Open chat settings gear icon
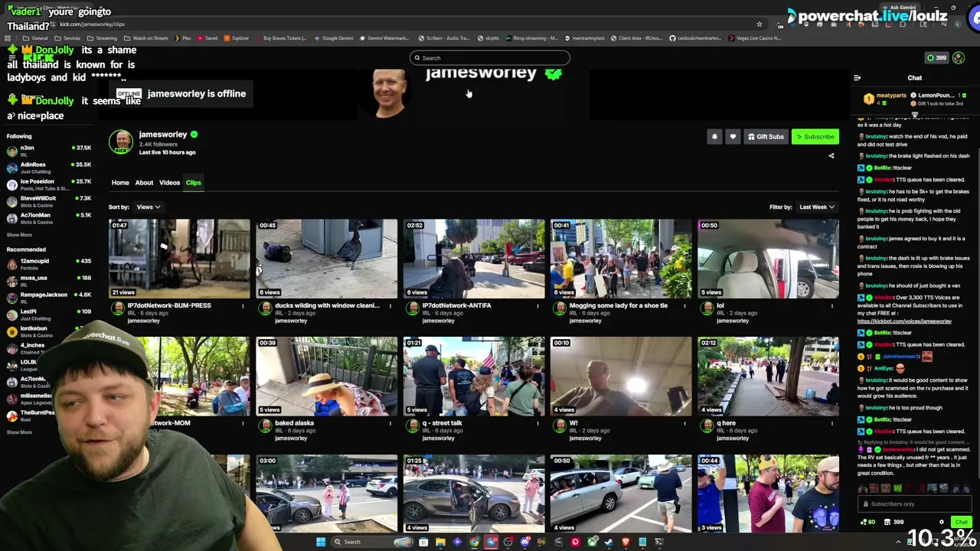Image resolution: width=980 pixels, height=551 pixels. [x=942, y=522]
